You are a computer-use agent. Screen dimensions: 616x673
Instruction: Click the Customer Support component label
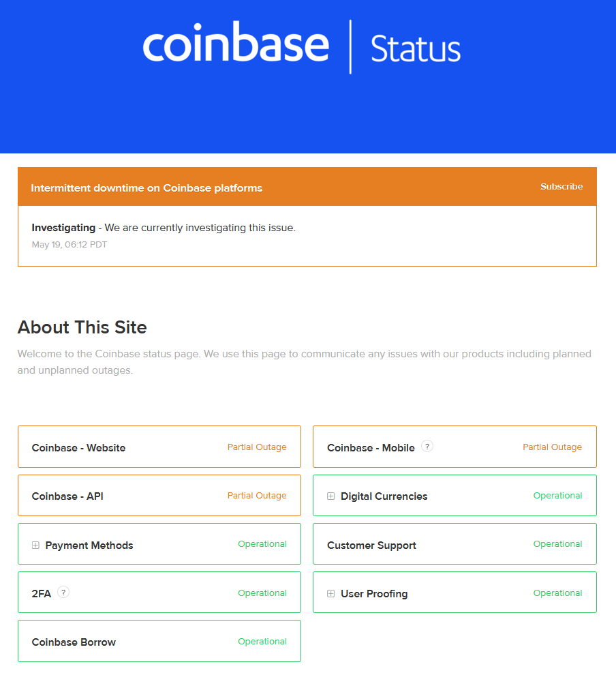click(x=371, y=545)
